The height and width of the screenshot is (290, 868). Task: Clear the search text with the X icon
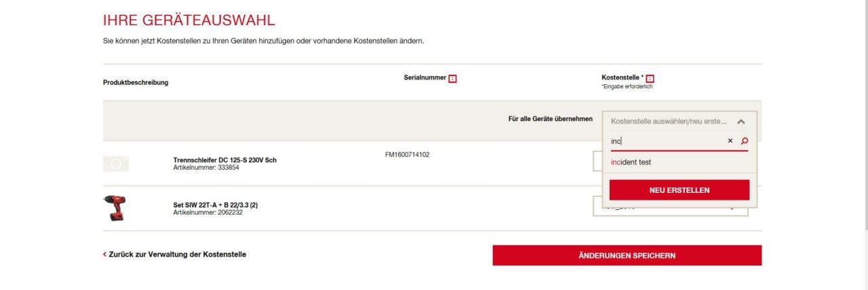[730, 141]
